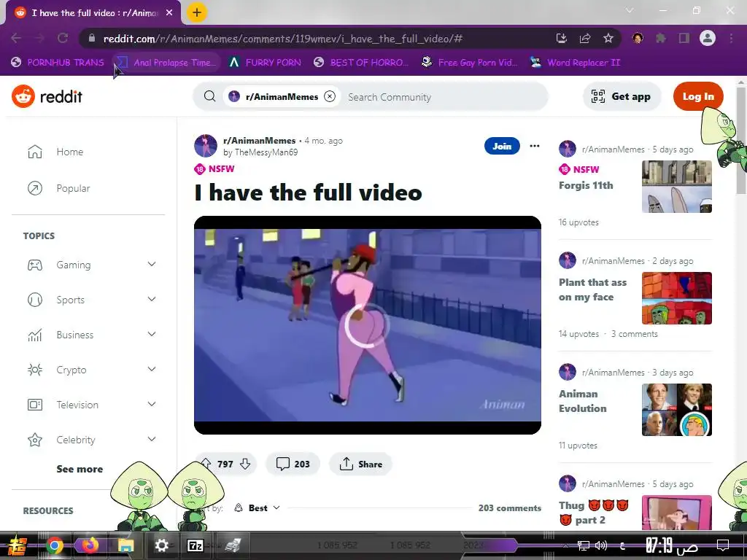The height and width of the screenshot is (560, 747).
Task: Expand the Celebrity topic
Action: [152, 439]
